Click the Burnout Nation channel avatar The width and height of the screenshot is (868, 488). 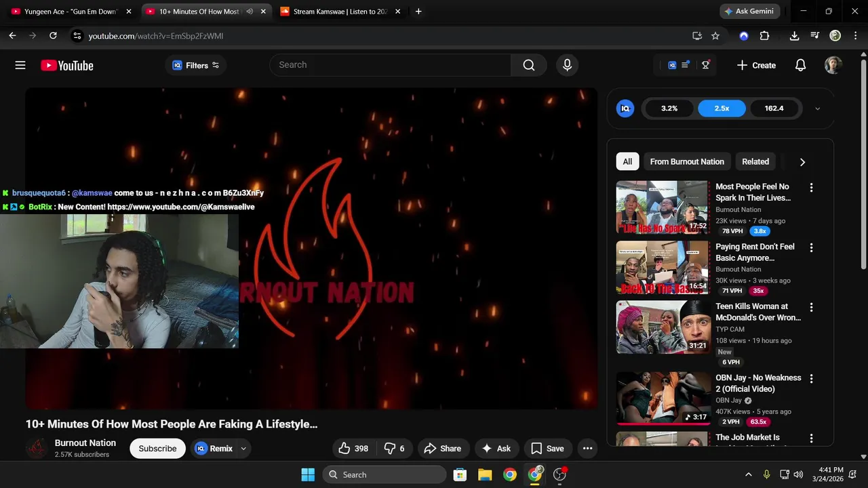coord(37,448)
